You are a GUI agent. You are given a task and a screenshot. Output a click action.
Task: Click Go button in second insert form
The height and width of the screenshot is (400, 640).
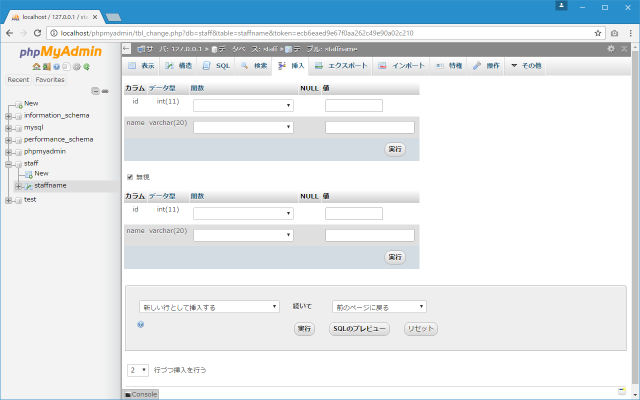(x=395, y=257)
